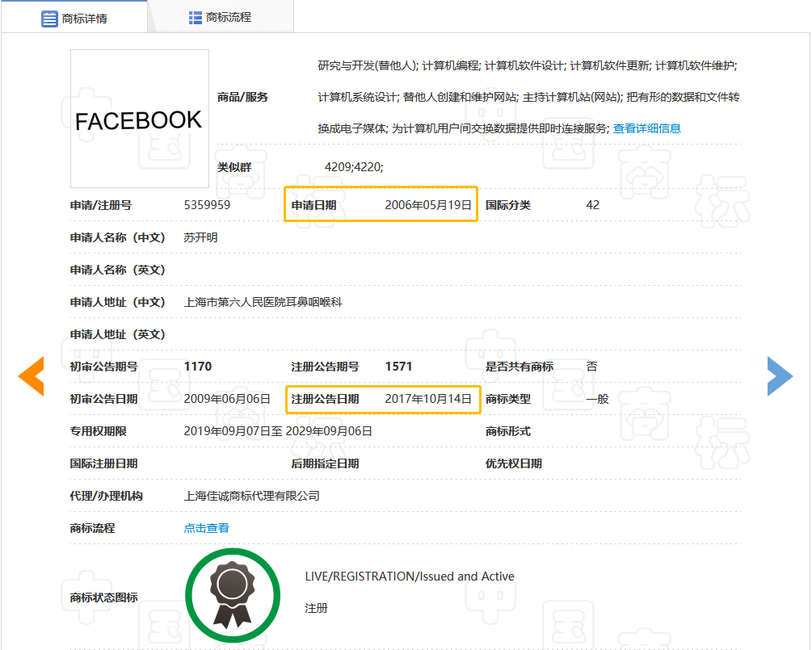The height and width of the screenshot is (650, 812).
Task: Open the FACEBOOK trademark image
Action: coord(139,119)
